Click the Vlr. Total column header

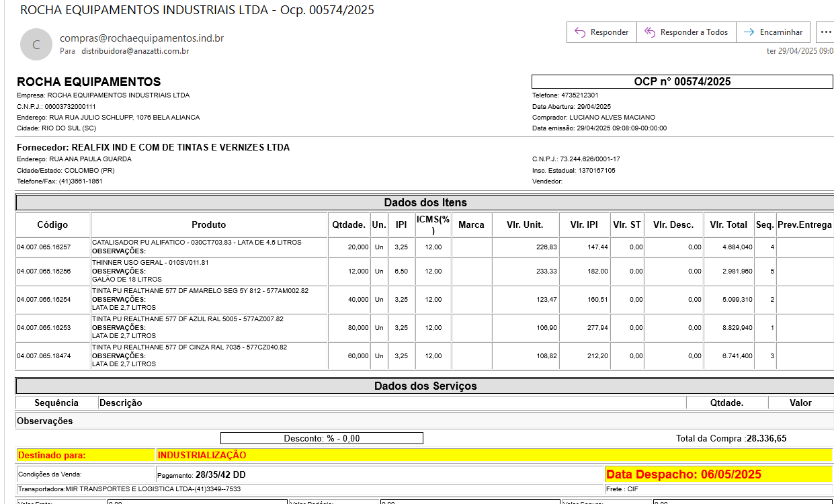728,225
